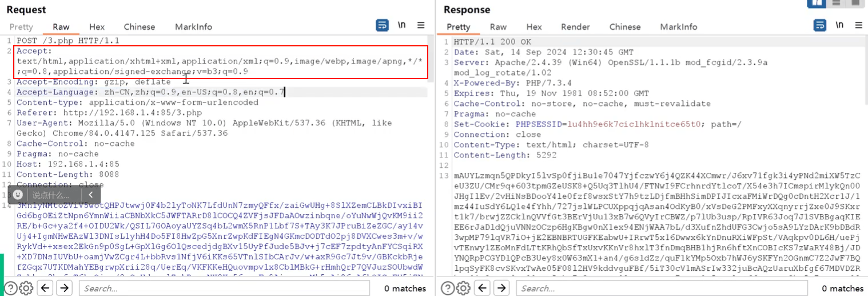Screen dimensions: 868x296
Task: Click the response Content-Type charset line
Action: pos(551,145)
